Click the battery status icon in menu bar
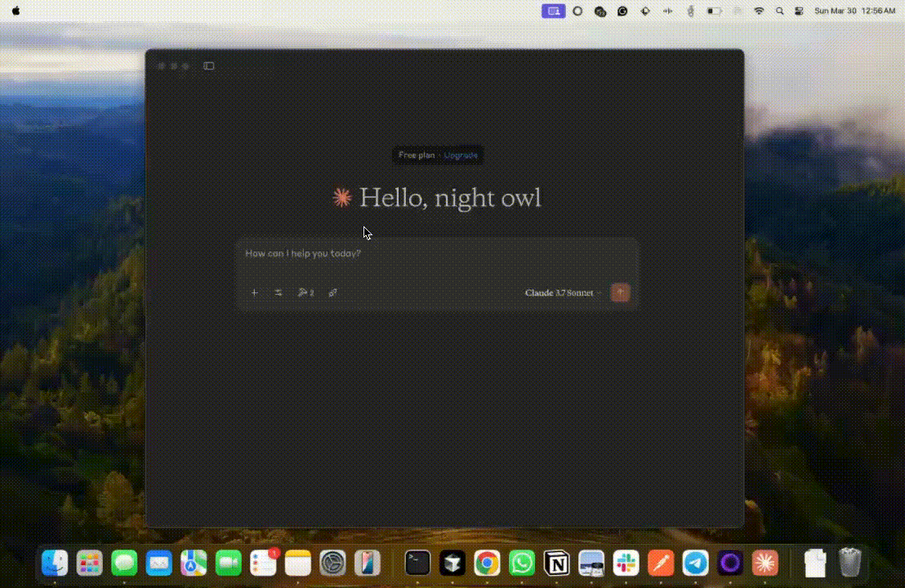This screenshot has height=588, width=905. tap(715, 11)
